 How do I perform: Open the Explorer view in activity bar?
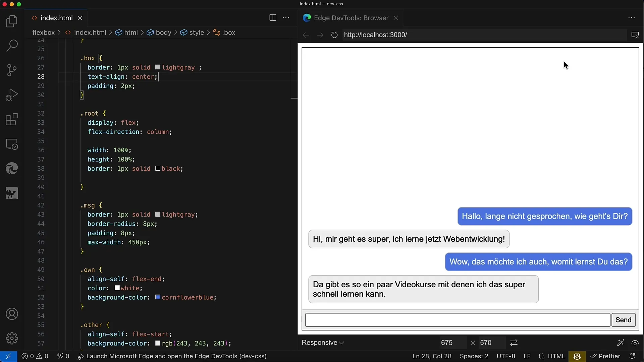click(12, 21)
